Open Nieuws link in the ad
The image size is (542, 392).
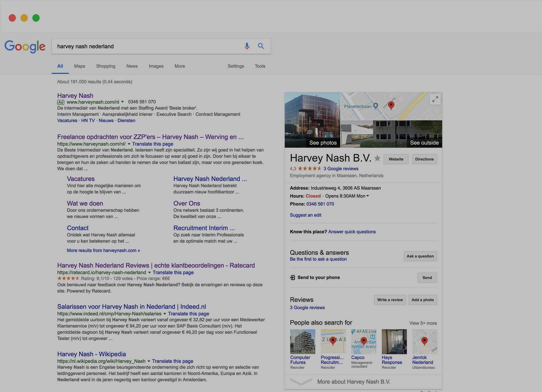point(106,121)
